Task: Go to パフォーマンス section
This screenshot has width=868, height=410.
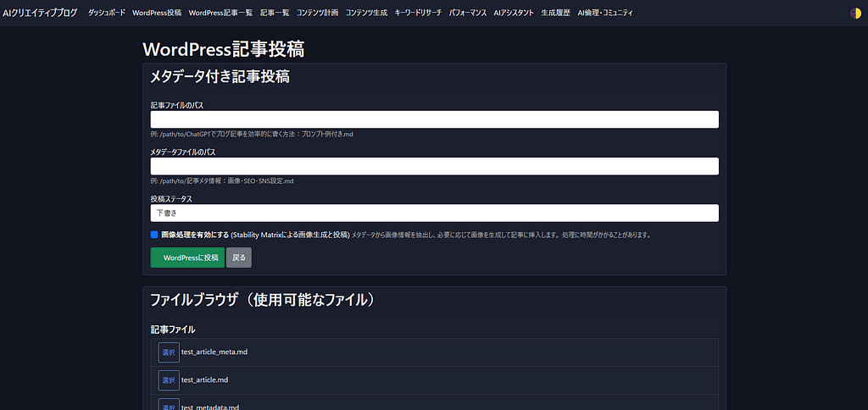Action: pyautogui.click(x=468, y=13)
